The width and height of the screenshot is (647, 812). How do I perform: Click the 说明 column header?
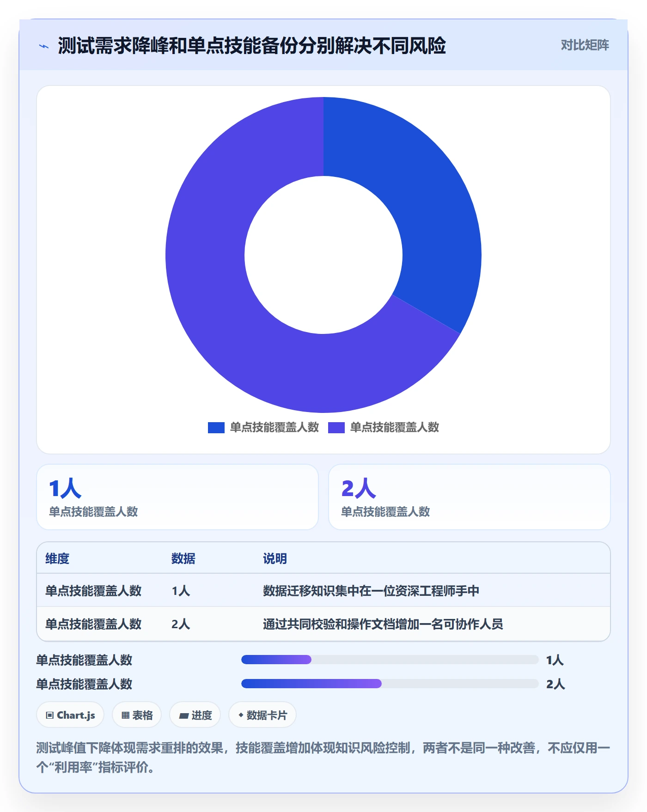275,558
